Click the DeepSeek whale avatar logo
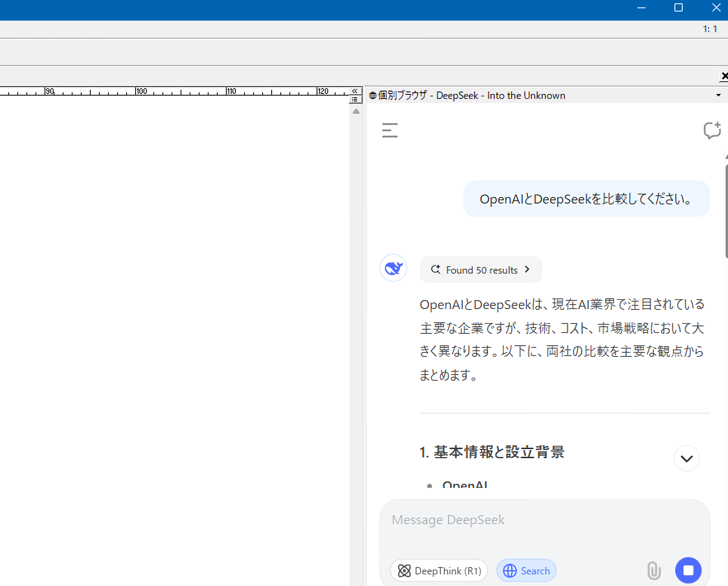Screen dimensions: 728x586 pos(393,268)
